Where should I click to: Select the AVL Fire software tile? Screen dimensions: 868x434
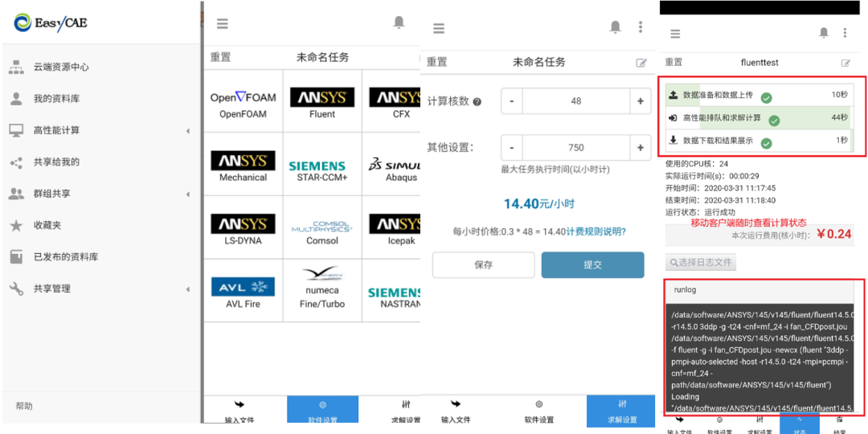pyautogui.click(x=243, y=290)
